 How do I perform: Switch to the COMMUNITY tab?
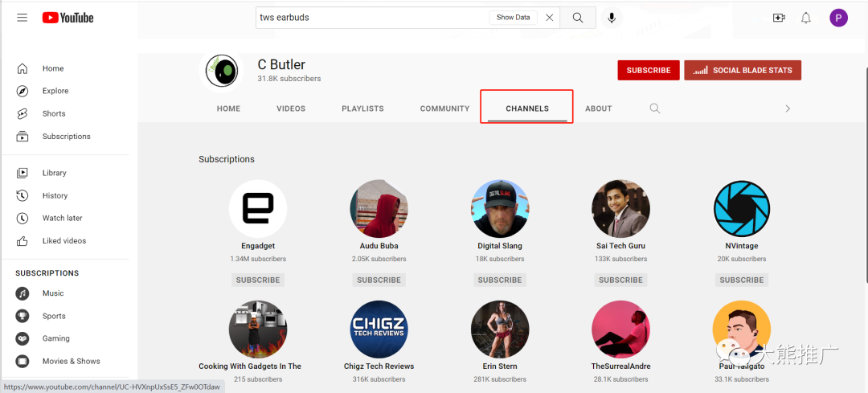point(444,108)
